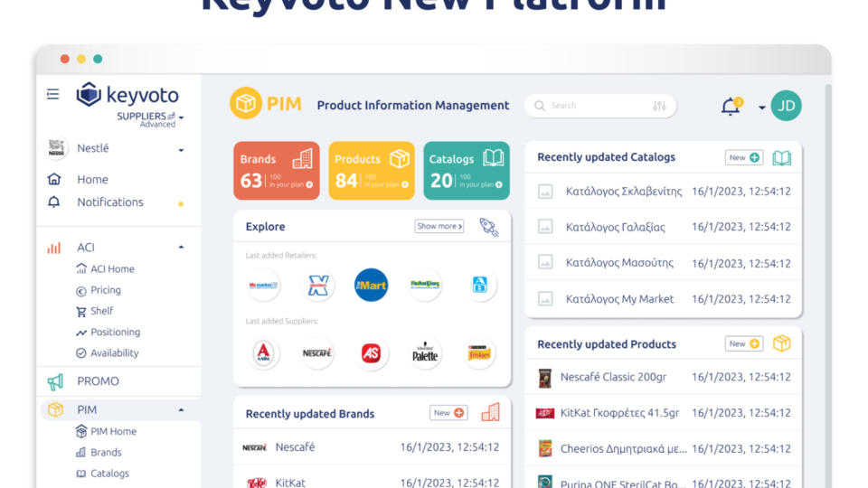
Task: Open the hamburger menu icon
Action: (x=52, y=94)
